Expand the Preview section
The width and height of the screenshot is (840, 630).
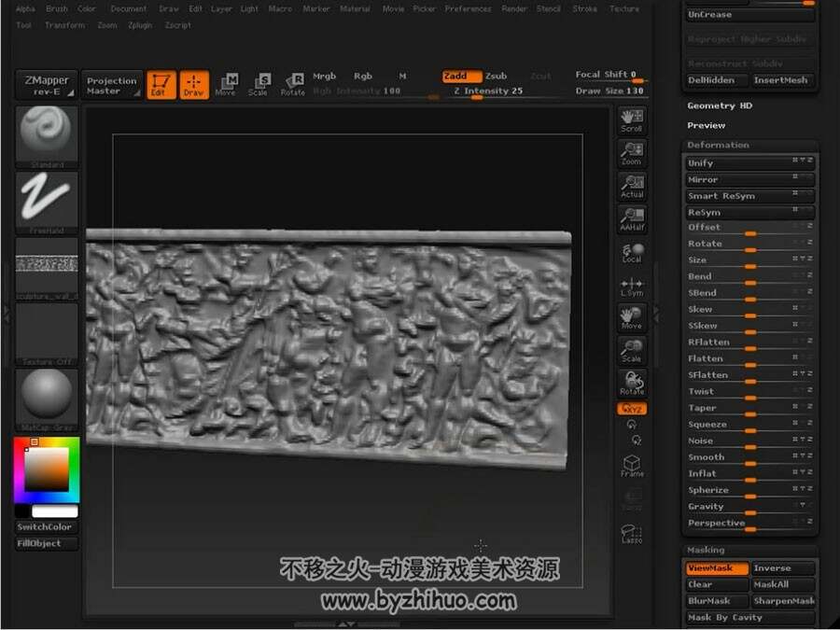[x=707, y=125]
